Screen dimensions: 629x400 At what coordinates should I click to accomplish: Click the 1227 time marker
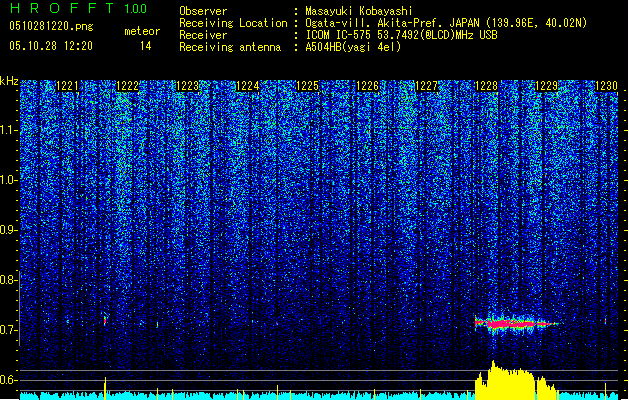tap(426, 86)
